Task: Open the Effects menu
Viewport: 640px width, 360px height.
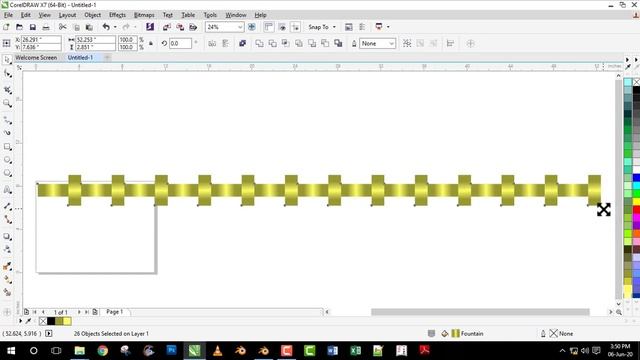Action: (117, 15)
